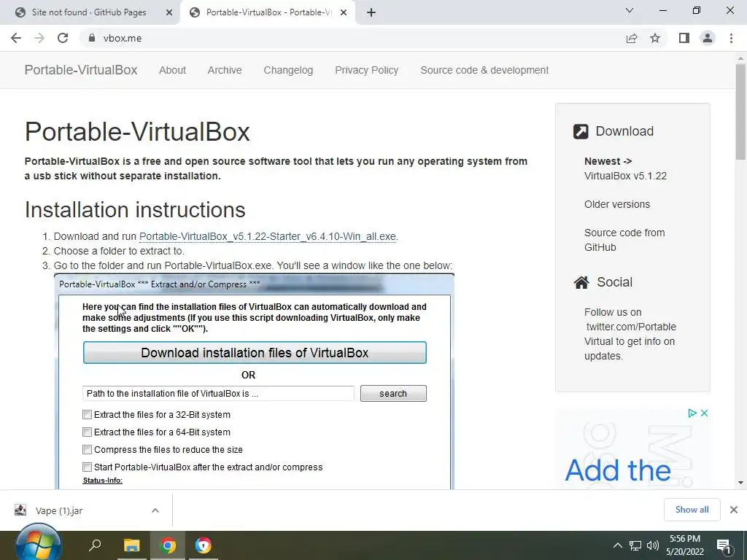
Task: Click the search button in screenshot
Action: point(393,393)
